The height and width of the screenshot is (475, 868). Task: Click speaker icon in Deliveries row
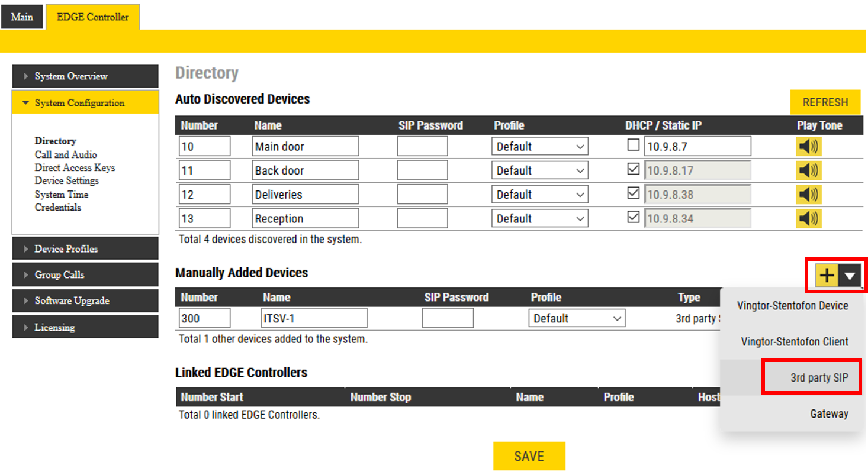pos(808,194)
